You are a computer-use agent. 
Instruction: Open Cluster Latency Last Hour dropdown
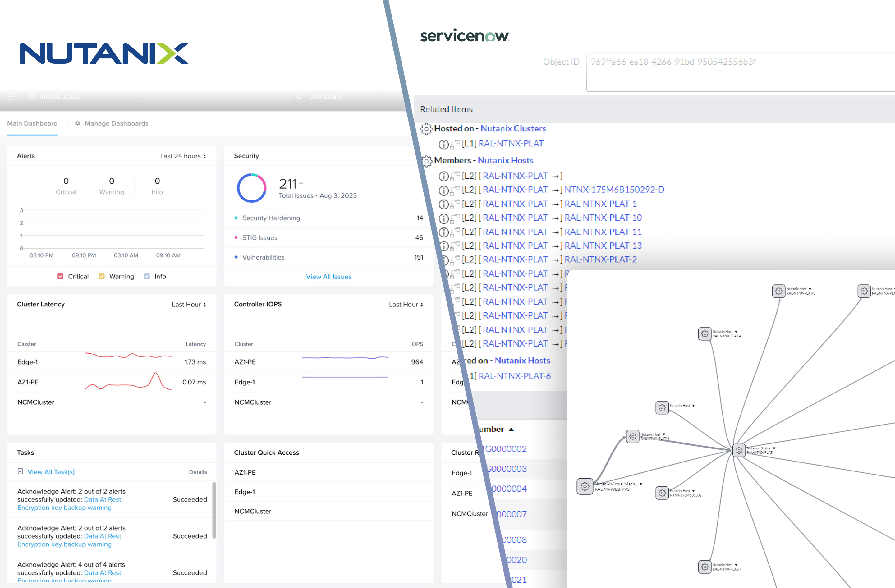point(189,305)
